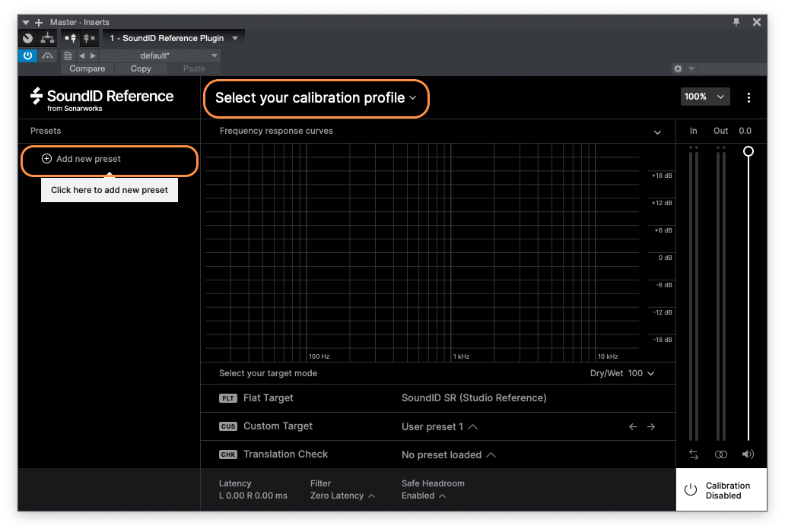This screenshot has width=785, height=532.
Task: Select the Flat Target mode
Action: [x=268, y=398]
